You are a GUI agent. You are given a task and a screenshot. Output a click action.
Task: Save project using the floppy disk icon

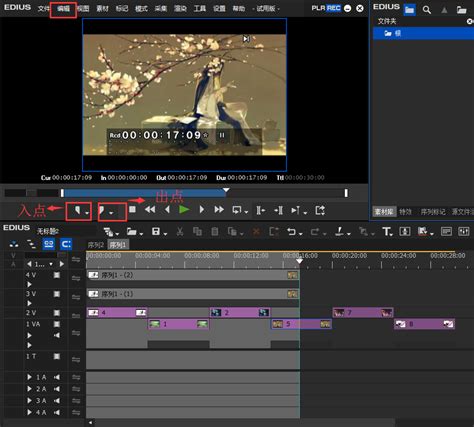click(156, 231)
